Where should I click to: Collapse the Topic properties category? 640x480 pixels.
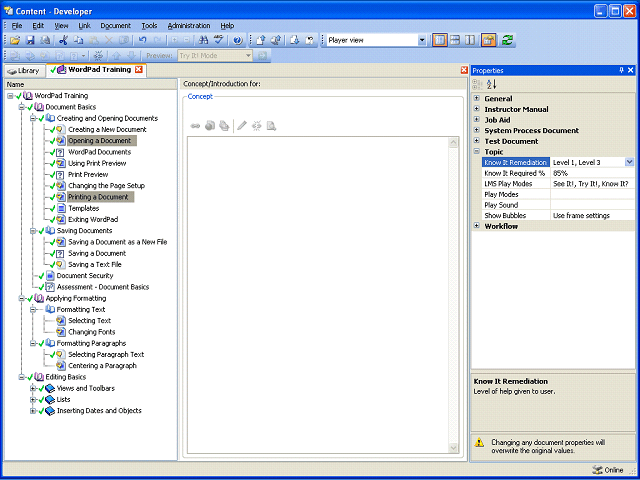coord(476,151)
